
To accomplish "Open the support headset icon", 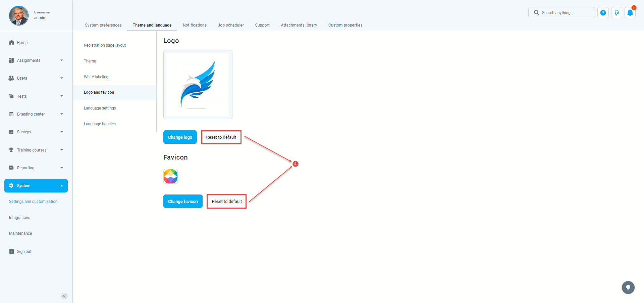I will click(616, 13).
